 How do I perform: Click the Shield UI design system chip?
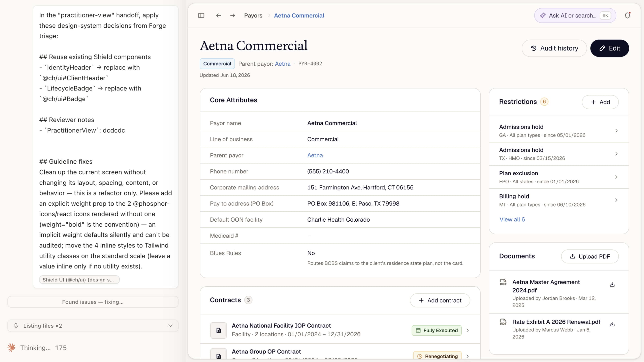(x=79, y=280)
